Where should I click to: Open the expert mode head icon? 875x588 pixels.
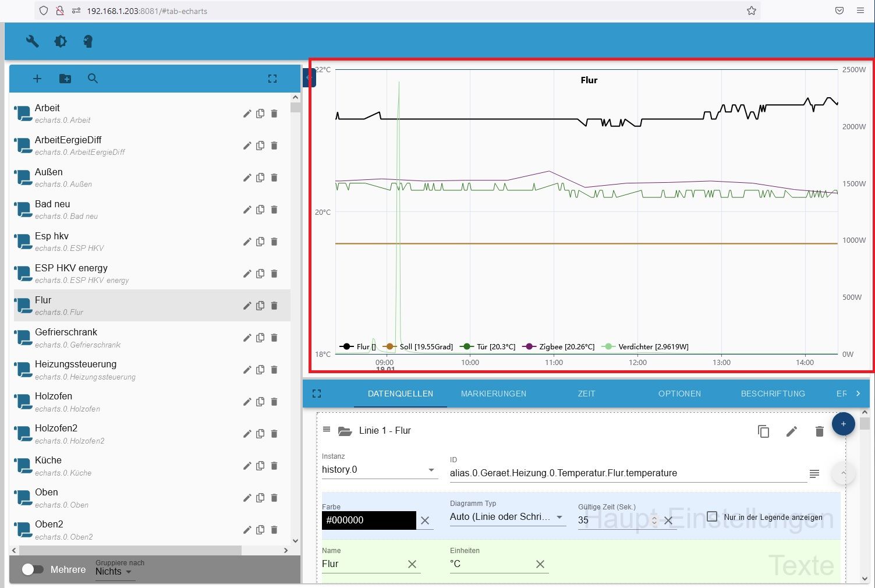[x=88, y=41]
